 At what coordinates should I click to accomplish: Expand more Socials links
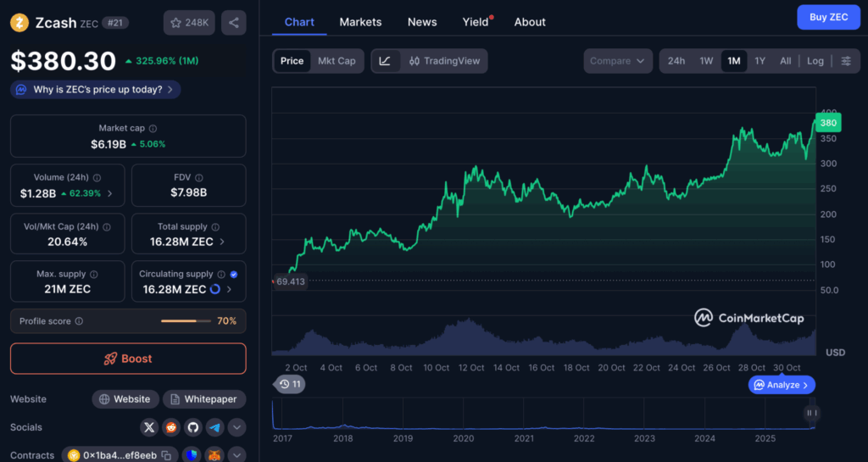pyautogui.click(x=237, y=427)
